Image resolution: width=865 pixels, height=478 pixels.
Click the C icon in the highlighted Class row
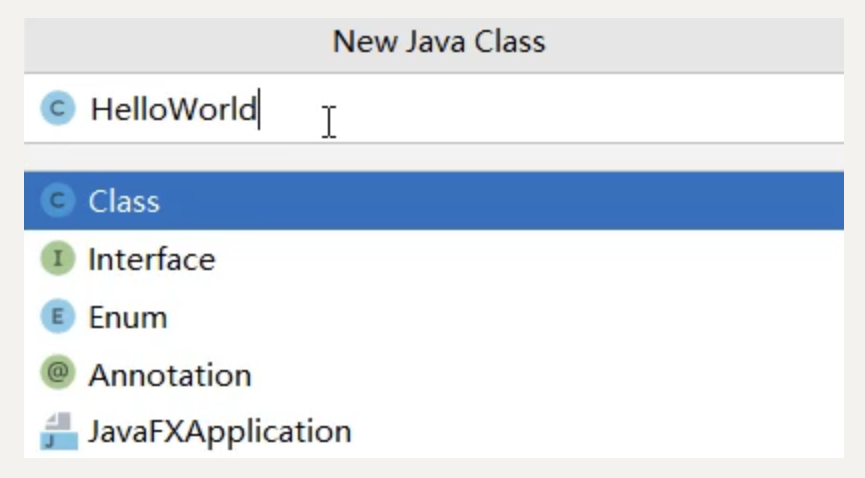[58, 200]
